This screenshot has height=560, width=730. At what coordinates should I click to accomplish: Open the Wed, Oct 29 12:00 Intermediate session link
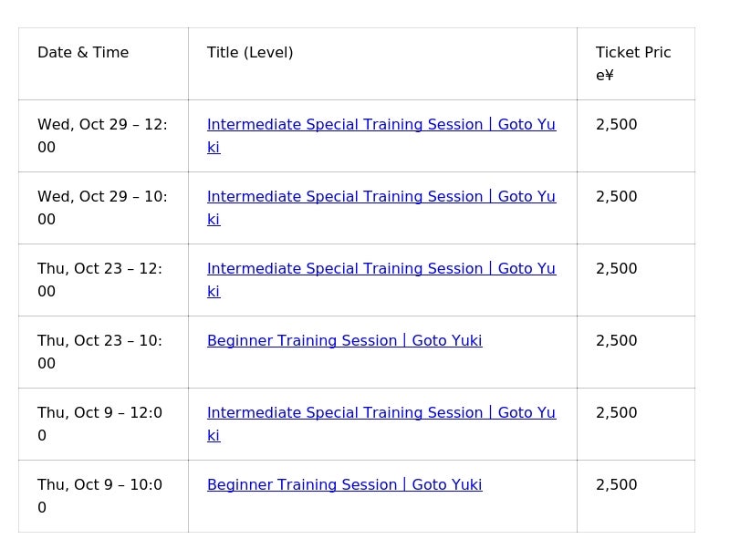coord(381,125)
